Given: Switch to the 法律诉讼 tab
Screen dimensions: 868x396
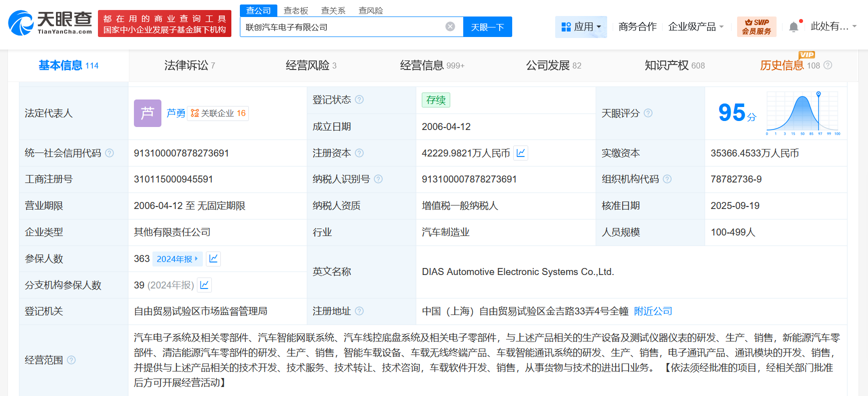Looking at the screenshot, I should pyautogui.click(x=189, y=65).
